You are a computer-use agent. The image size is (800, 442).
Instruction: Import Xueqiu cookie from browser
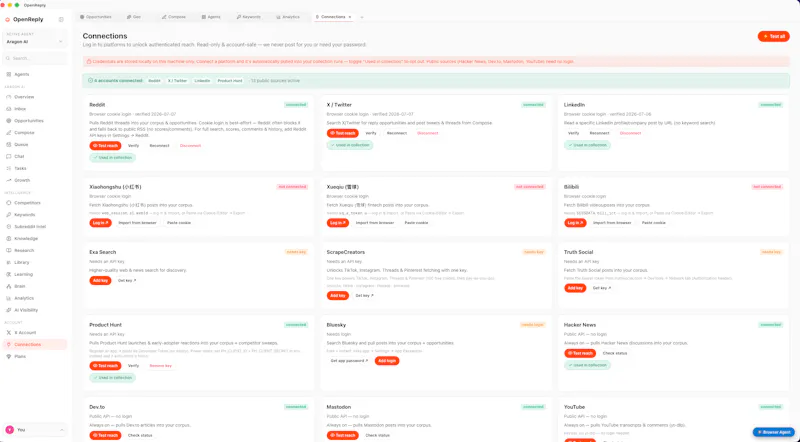pos(374,223)
